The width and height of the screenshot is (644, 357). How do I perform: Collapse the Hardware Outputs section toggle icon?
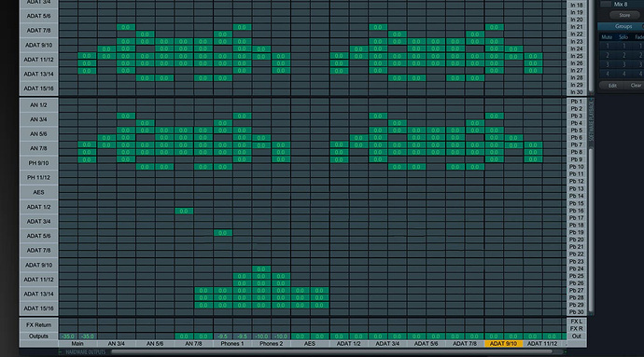pos(61,352)
